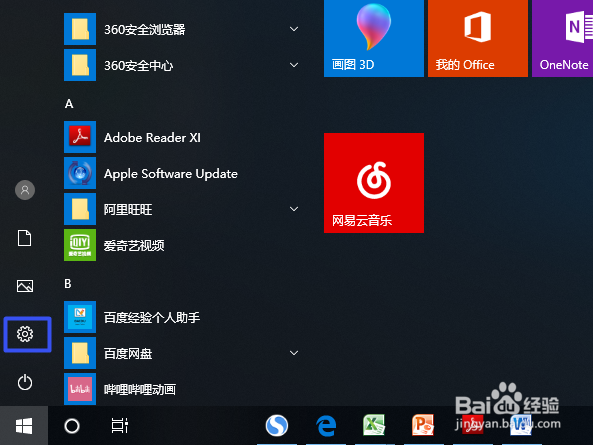Click the 百度经验个人助手 icon
This screenshot has width=593, height=445.
[x=80, y=317]
